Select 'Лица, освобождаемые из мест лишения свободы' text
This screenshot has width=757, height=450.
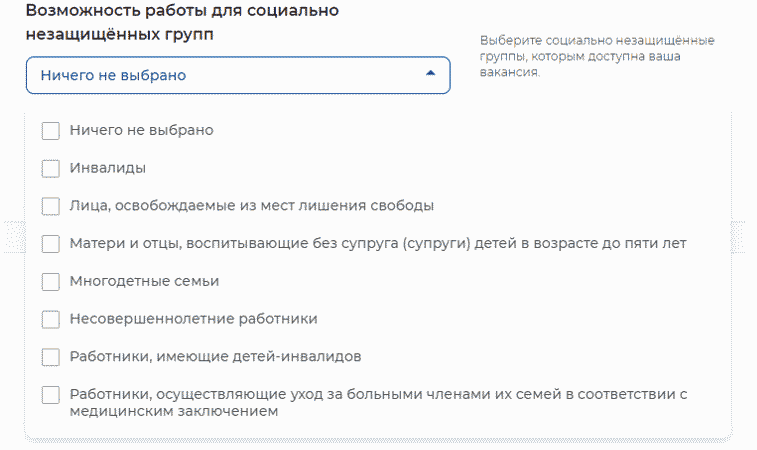click(251, 206)
